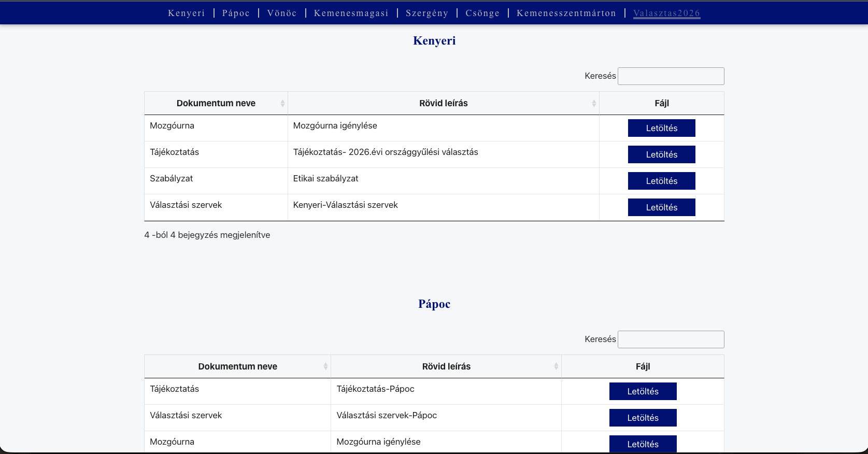
Task: Sort Pápoc table by Dokumentum neve arrows
Action: [x=325, y=366]
